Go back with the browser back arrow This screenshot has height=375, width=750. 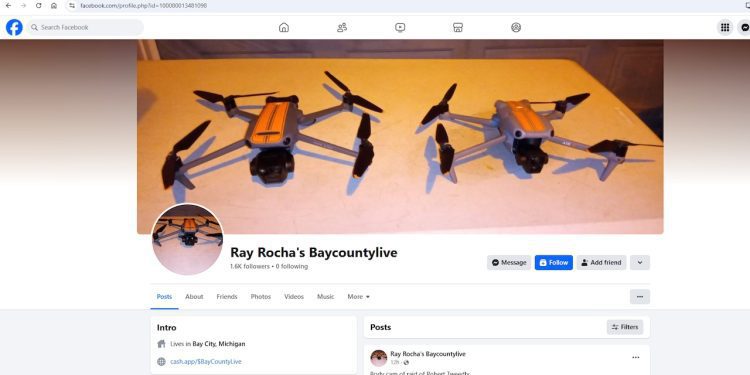[8, 6]
